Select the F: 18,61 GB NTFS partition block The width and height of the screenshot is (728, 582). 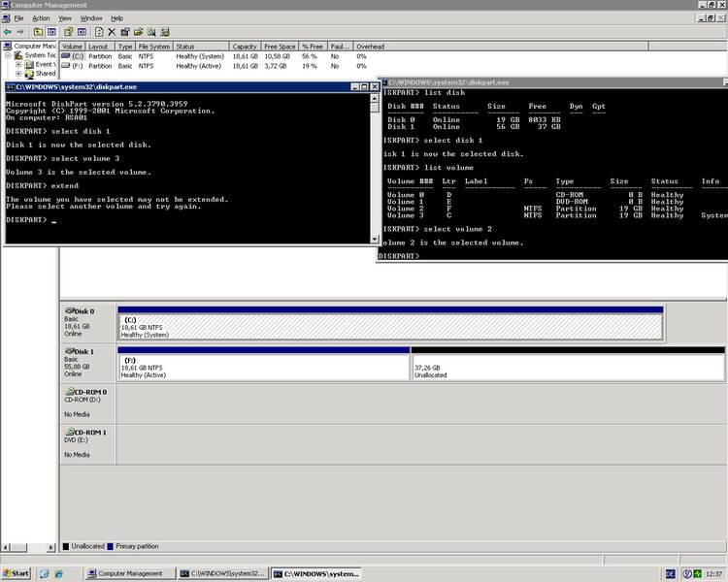click(264, 364)
